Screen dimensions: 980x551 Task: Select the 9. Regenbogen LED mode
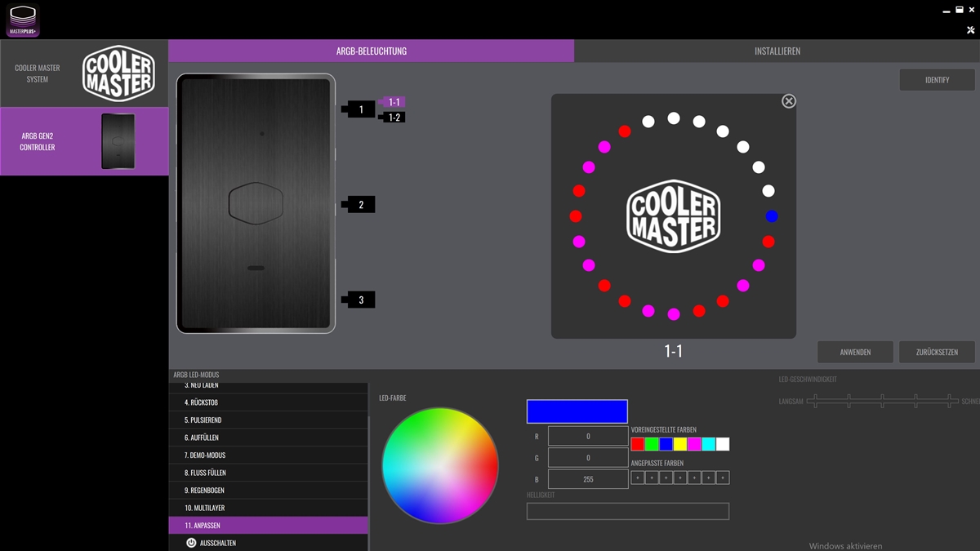coord(269,490)
